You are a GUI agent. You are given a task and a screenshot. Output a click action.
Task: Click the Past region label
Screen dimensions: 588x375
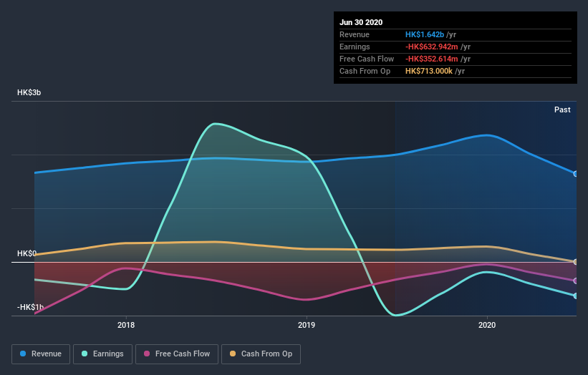[x=562, y=109]
